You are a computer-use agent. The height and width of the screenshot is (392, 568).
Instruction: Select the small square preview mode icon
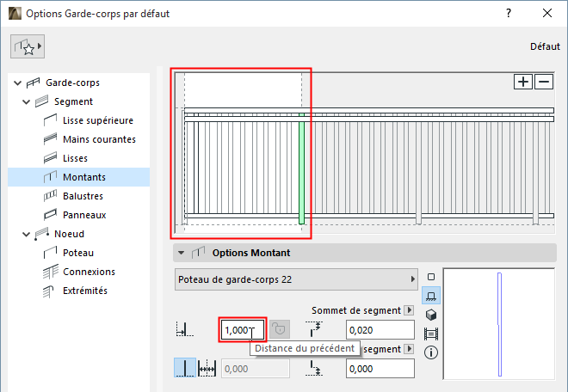click(x=431, y=277)
